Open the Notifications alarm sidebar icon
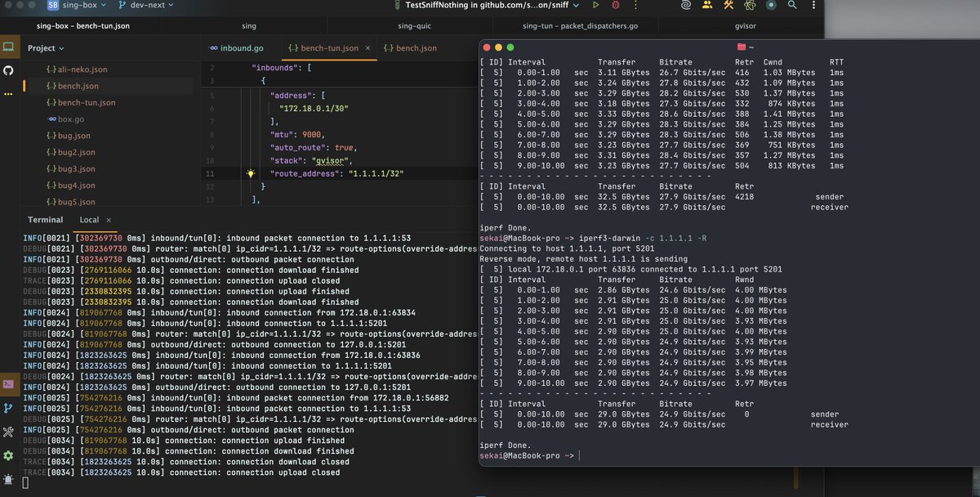980x497 pixels. [9, 478]
